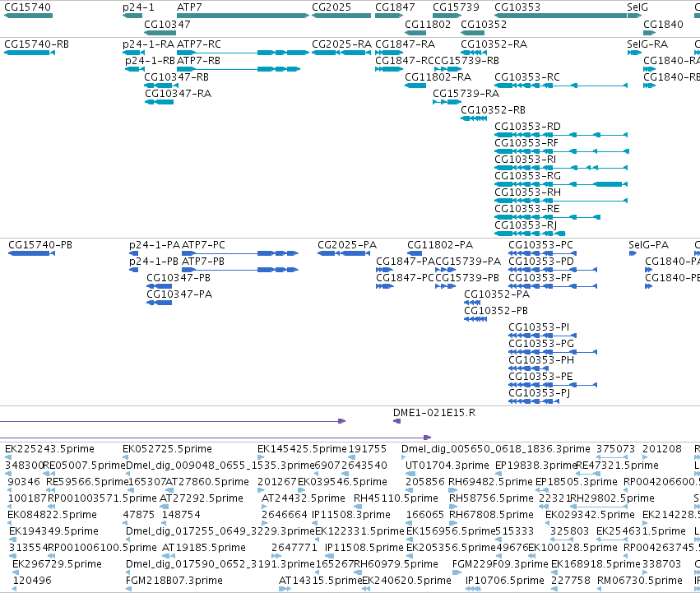The image size is (700, 593).
Task: Select the AT24432.5prime EST label
Action: [x=304, y=498]
